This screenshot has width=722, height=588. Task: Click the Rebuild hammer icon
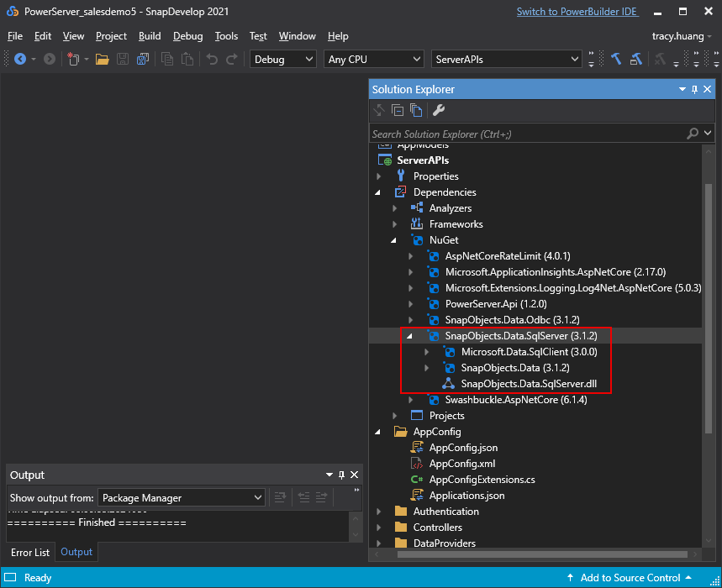636,59
